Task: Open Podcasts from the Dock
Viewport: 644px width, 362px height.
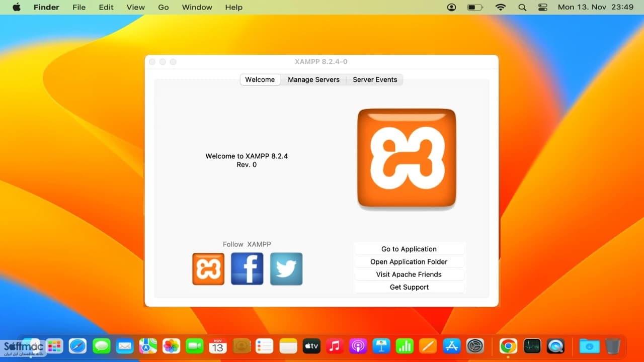Action: click(x=358, y=346)
